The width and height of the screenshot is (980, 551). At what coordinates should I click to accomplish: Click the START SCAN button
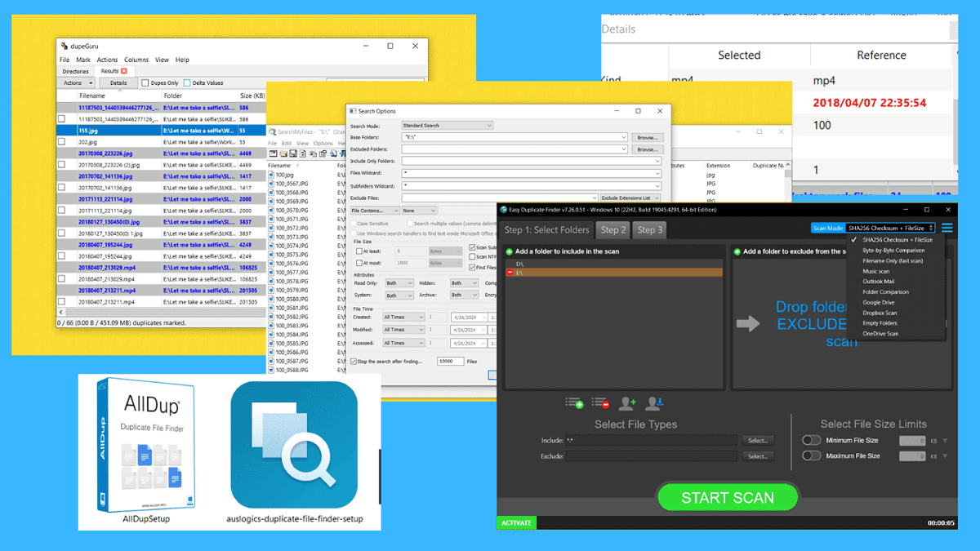[727, 496]
